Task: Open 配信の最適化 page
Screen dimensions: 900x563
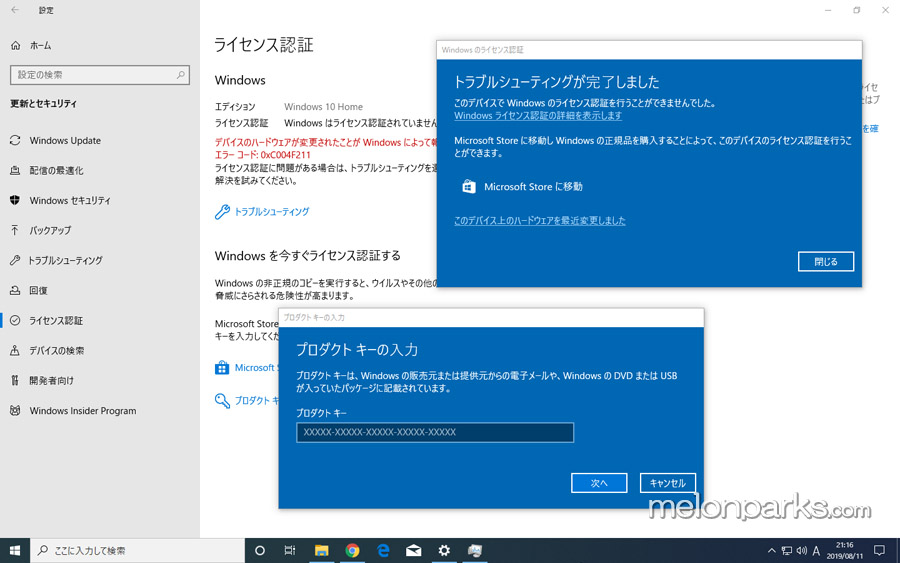Action: click(x=56, y=170)
